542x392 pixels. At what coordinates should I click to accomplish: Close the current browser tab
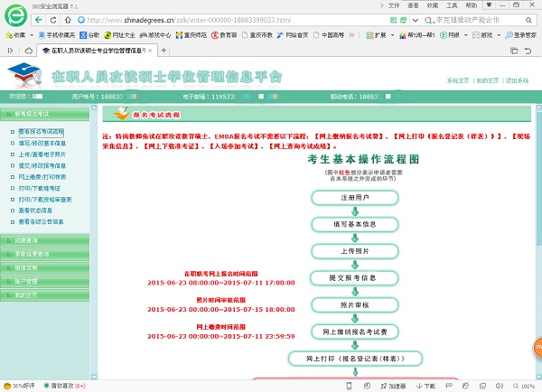click(x=150, y=51)
